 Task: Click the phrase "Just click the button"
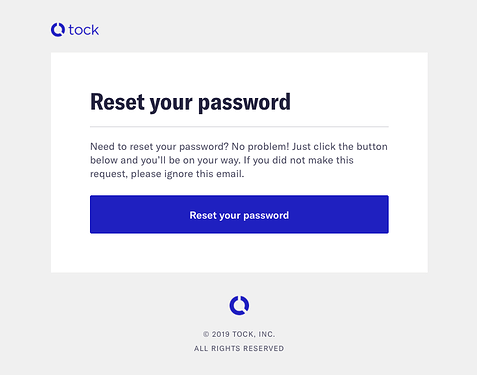tap(340, 147)
